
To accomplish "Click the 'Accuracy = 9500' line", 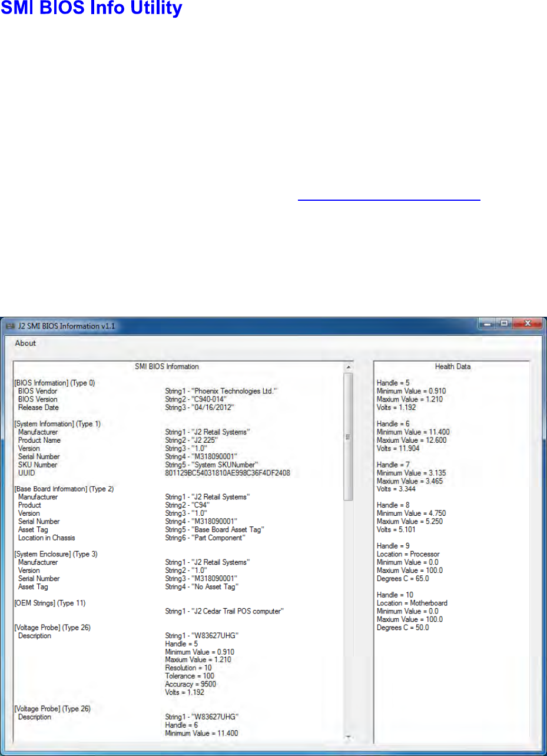I will (191, 685).
